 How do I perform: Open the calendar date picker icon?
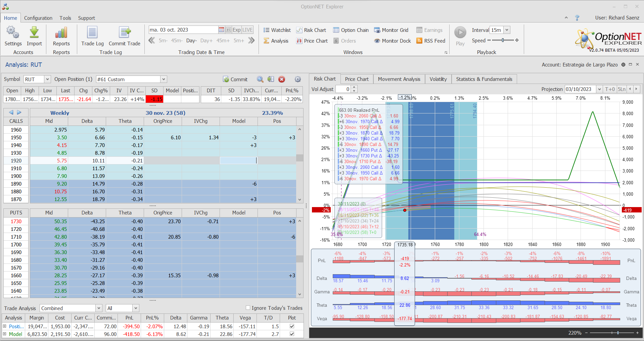(221, 30)
